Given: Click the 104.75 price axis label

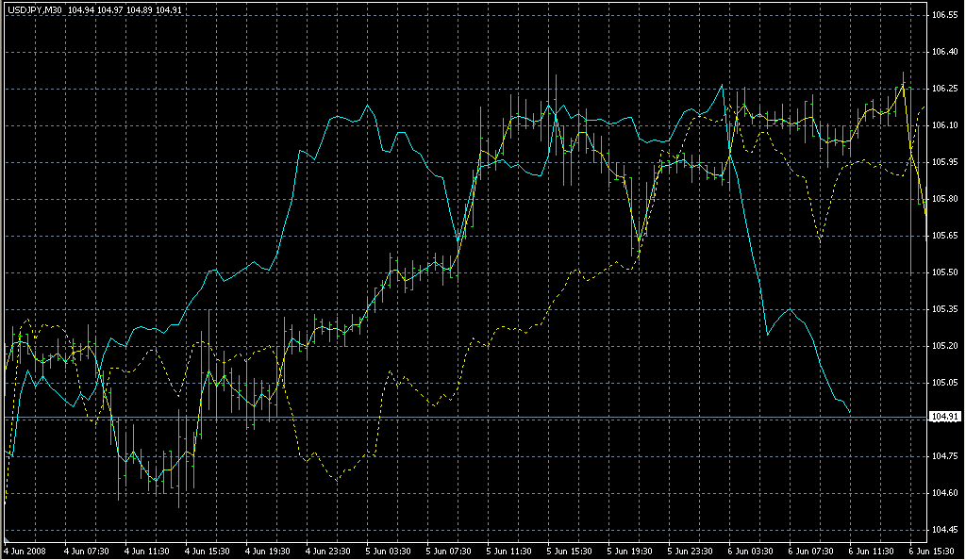Looking at the screenshot, I should coord(944,456).
